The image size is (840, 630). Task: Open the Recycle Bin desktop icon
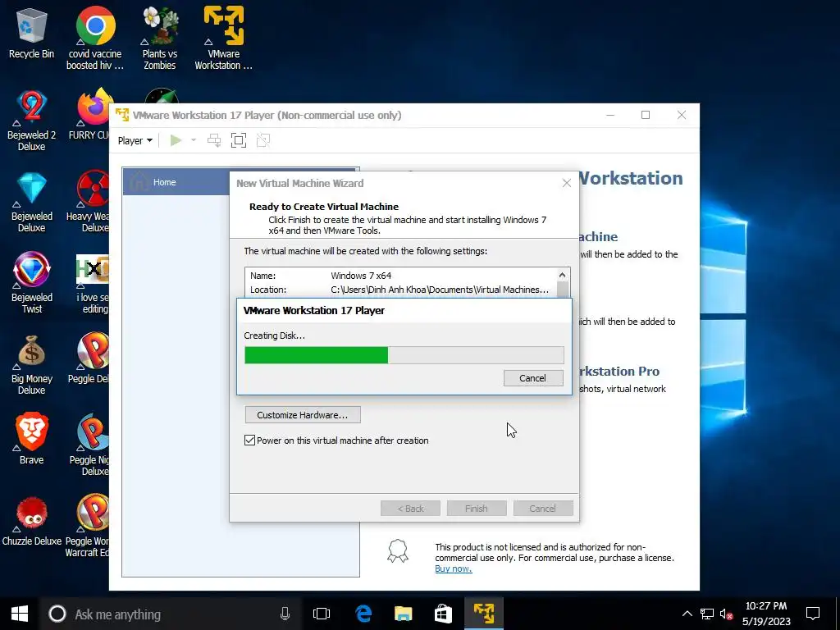(31, 33)
